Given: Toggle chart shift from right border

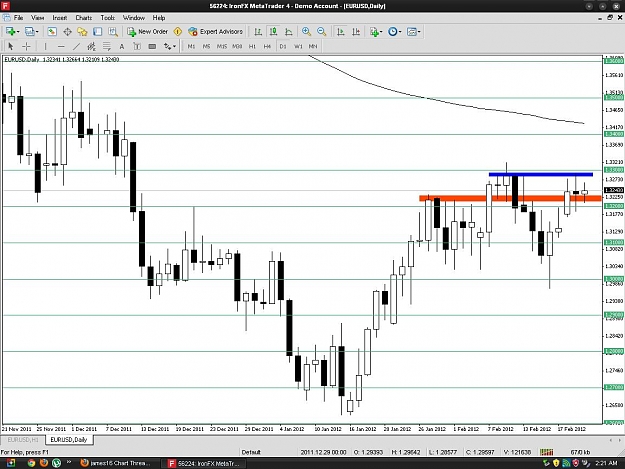Looking at the screenshot, I should 356,31.
